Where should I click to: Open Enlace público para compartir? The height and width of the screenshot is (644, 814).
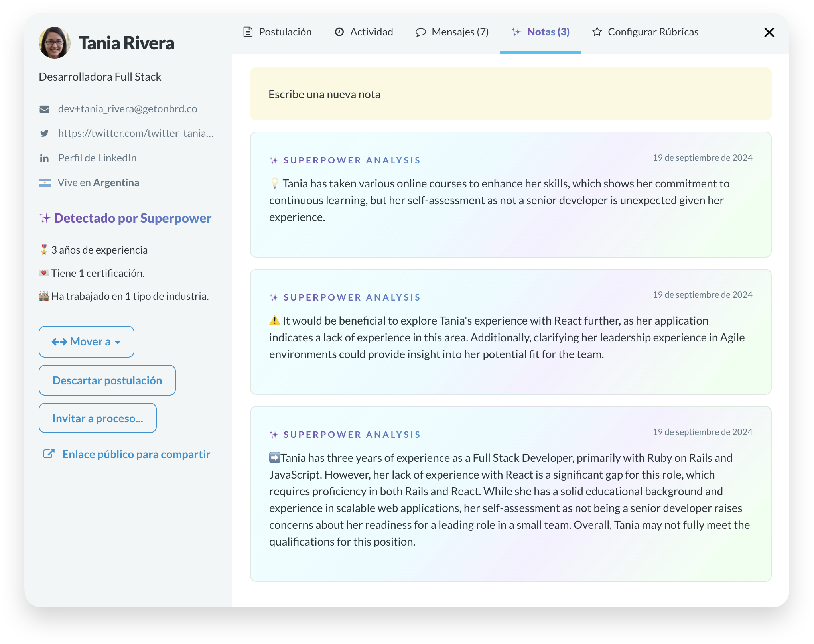click(x=136, y=454)
